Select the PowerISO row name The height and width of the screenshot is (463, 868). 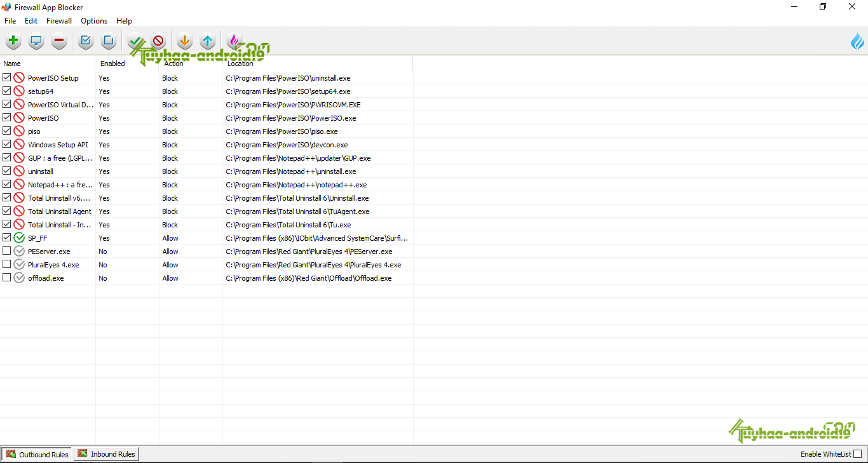pyautogui.click(x=43, y=118)
